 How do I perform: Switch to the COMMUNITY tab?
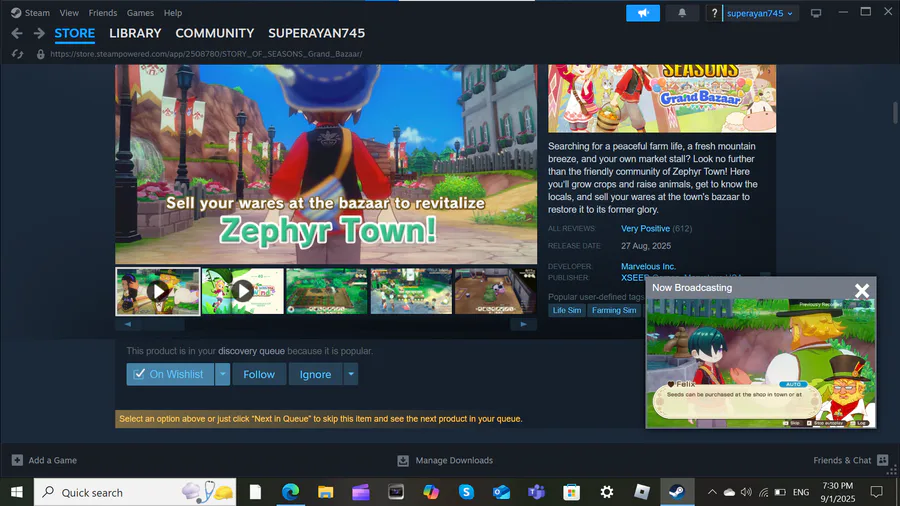215,33
